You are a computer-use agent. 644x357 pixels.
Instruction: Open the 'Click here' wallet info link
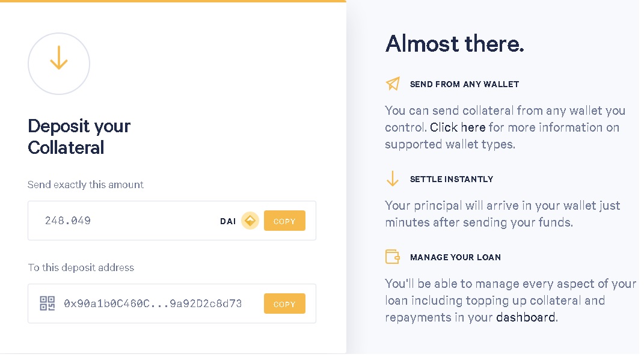click(x=458, y=127)
